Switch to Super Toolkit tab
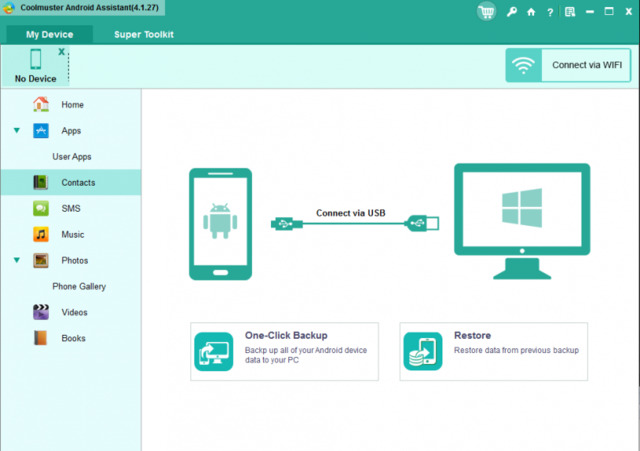The width and height of the screenshot is (640, 451). 143,34
